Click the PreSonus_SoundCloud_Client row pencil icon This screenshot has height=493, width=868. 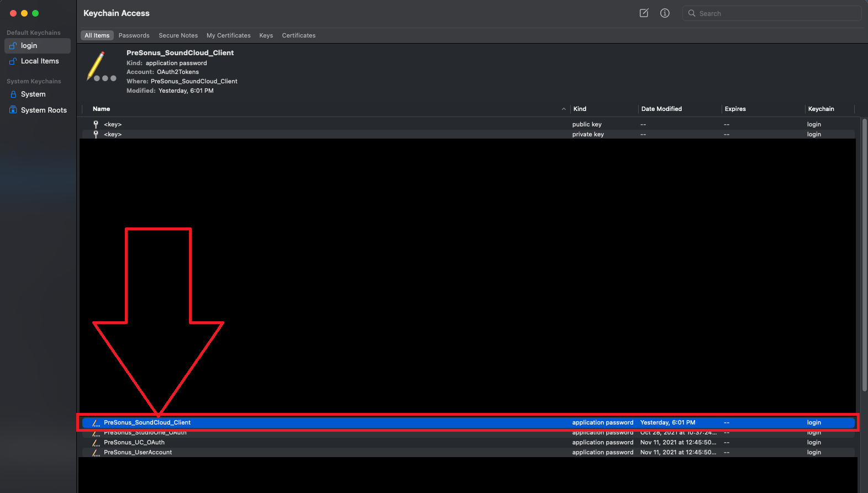[96, 423]
